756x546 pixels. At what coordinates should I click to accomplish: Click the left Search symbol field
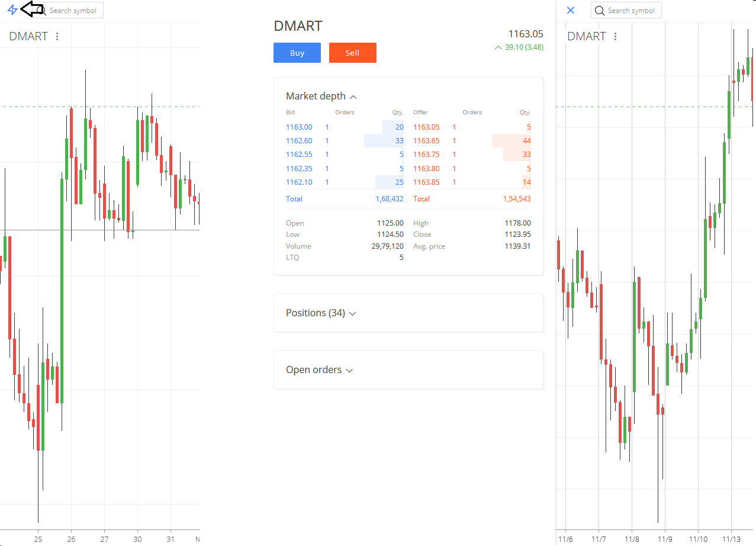coord(68,10)
